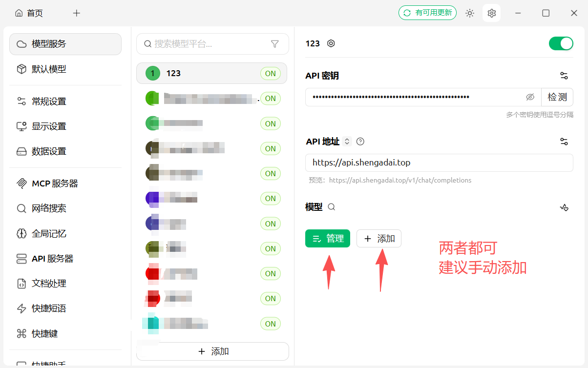Click the settings gear in the title bar

[492, 13]
